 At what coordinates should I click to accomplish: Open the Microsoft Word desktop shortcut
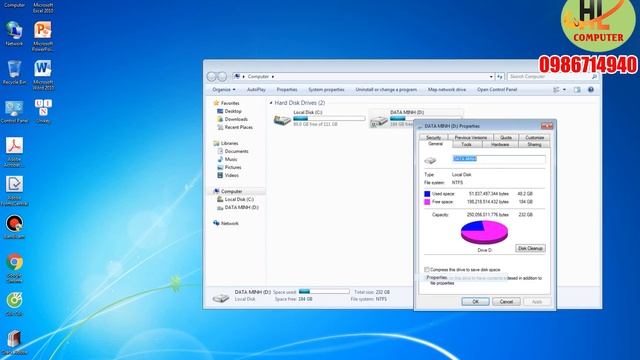[x=43, y=75]
